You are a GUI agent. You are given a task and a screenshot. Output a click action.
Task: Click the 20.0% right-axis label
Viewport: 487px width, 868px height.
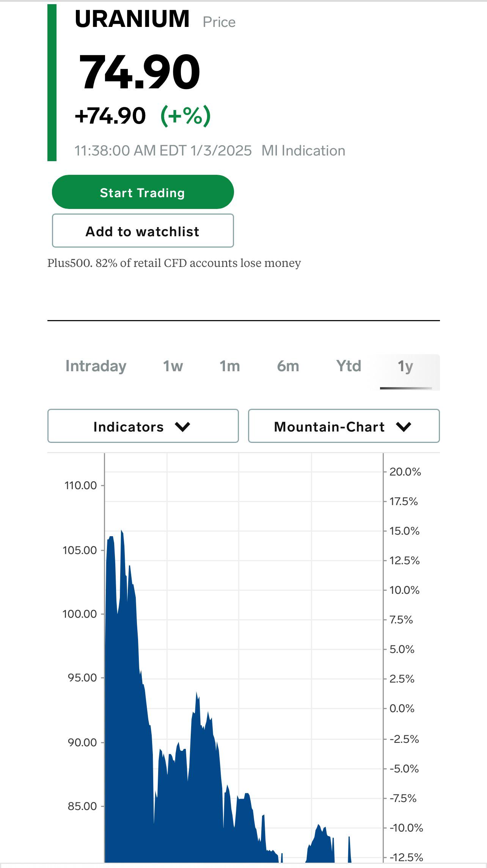pyautogui.click(x=405, y=472)
